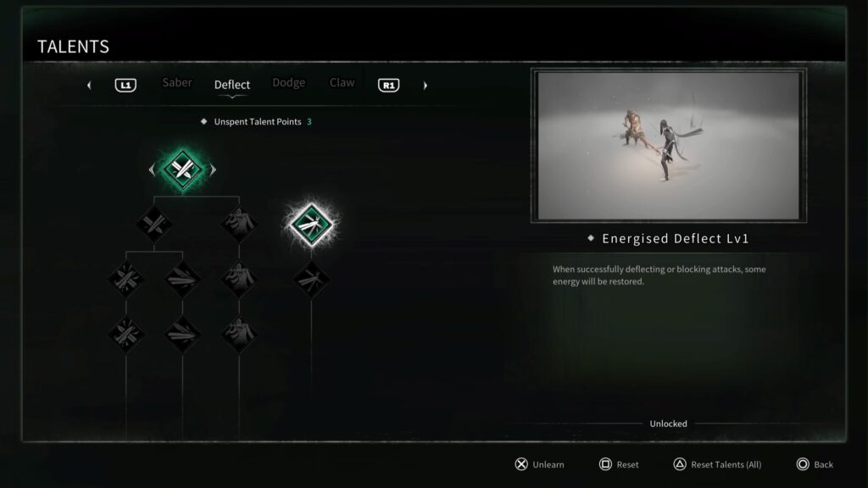
Task: Click the Back button
Action: coord(815,464)
